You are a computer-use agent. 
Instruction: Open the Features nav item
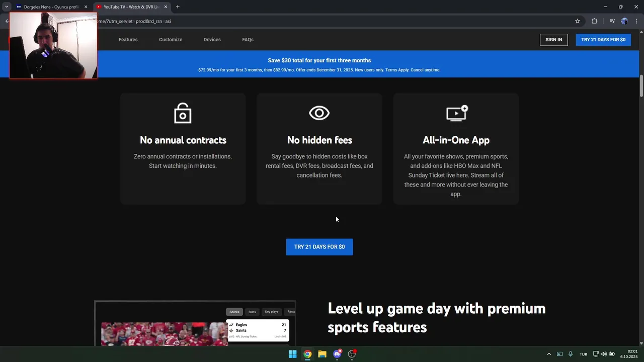point(128,40)
